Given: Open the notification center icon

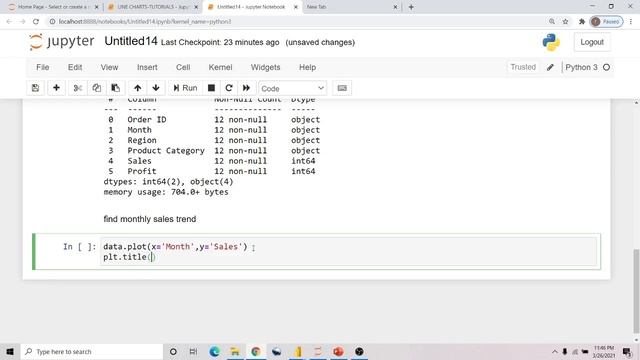Looking at the screenshot, I should coord(627,351).
